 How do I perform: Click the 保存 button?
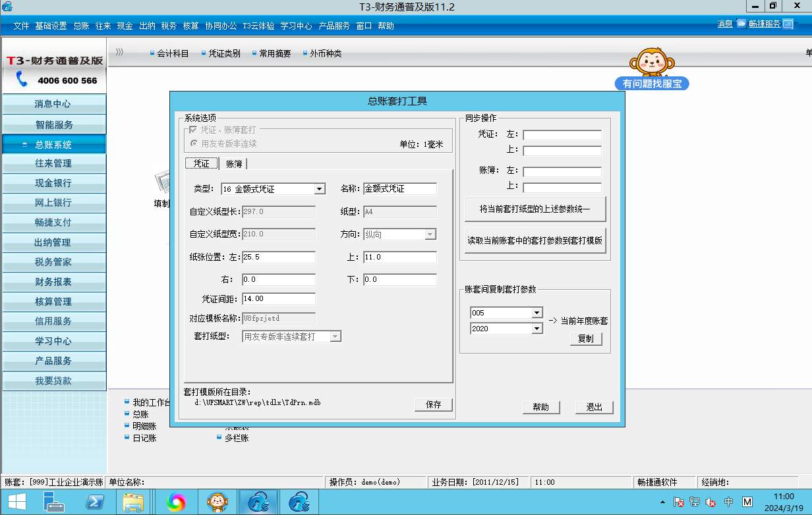click(x=434, y=405)
